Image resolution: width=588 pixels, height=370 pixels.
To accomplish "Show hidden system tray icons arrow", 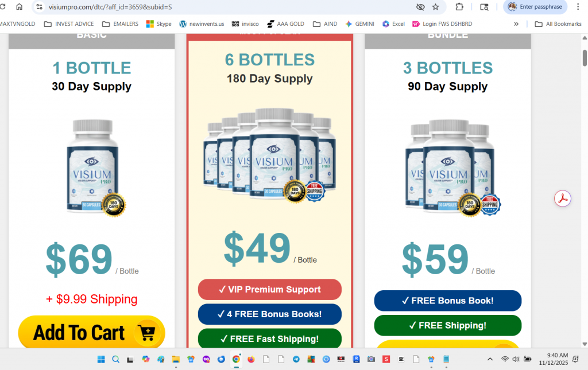I will click(x=490, y=359).
